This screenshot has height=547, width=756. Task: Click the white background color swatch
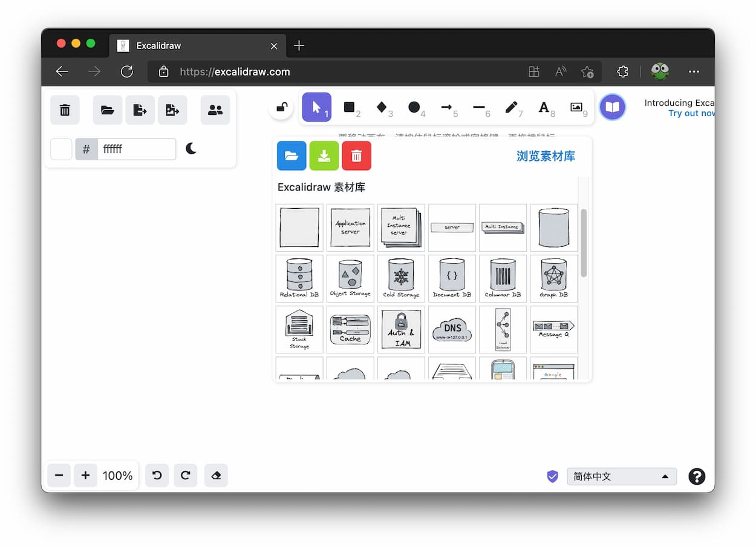[61, 149]
